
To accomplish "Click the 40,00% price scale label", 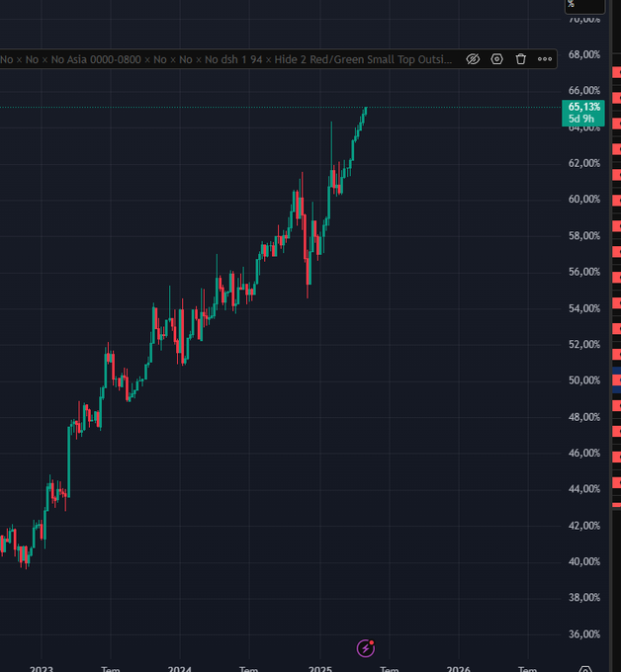I will pos(584,562).
